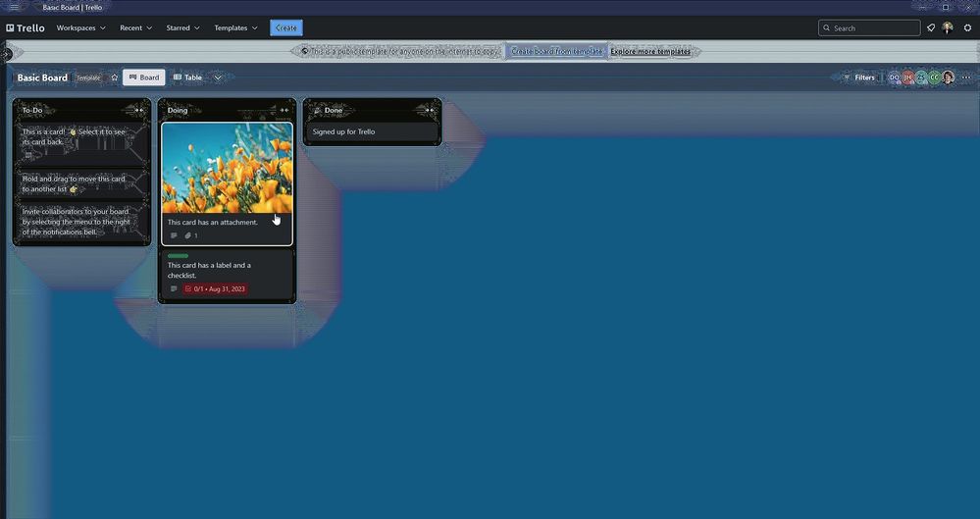Open the Starred dropdown

pyautogui.click(x=182, y=28)
